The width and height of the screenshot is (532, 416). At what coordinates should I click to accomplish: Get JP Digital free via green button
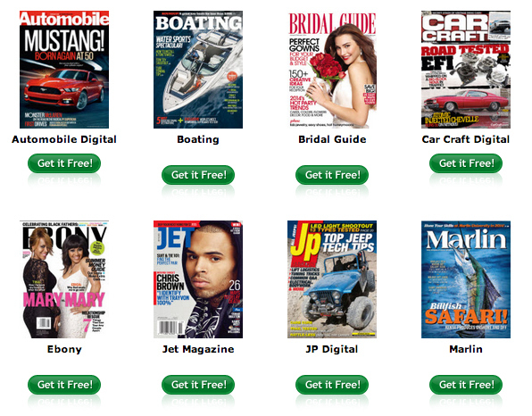pyautogui.click(x=332, y=385)
